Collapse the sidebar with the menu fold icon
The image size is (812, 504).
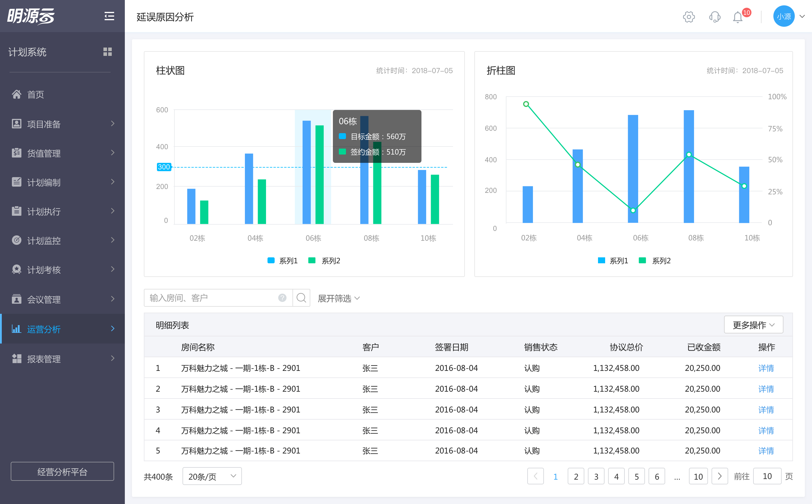coord(109,16)
